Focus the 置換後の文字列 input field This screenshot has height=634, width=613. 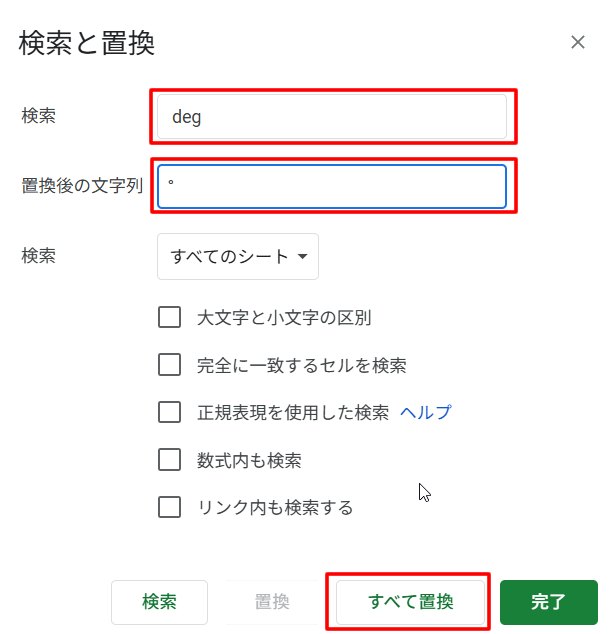coord(332,186)
